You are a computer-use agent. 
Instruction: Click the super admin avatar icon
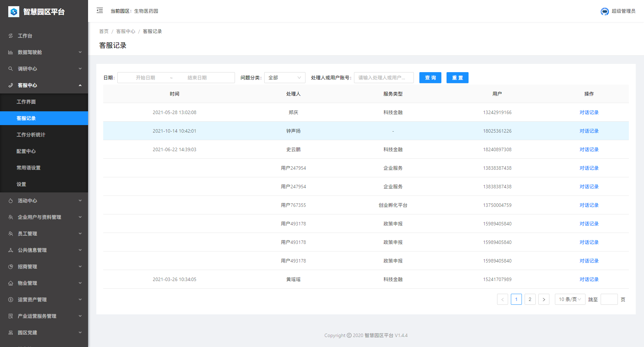[x=604, y=11]
